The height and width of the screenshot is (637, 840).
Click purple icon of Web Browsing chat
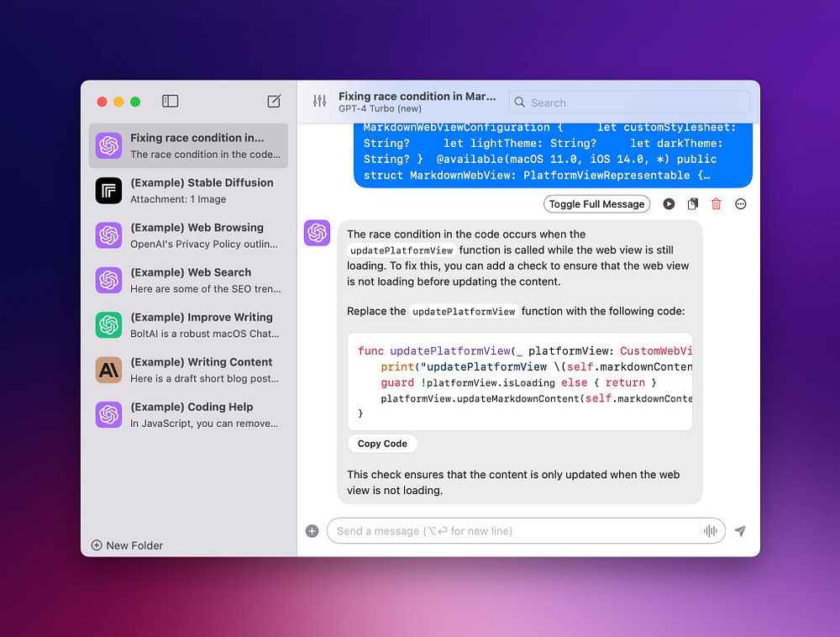(108, 236)
